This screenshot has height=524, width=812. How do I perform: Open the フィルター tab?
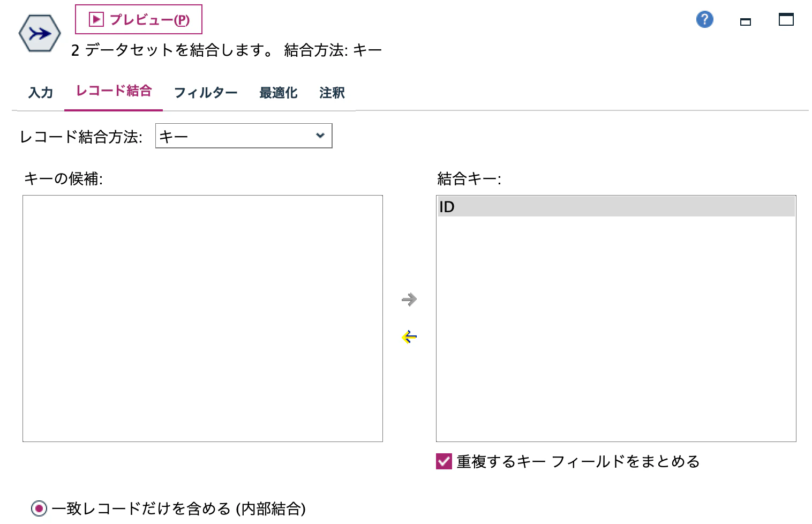pyautogui.click(x=206, y=93)
